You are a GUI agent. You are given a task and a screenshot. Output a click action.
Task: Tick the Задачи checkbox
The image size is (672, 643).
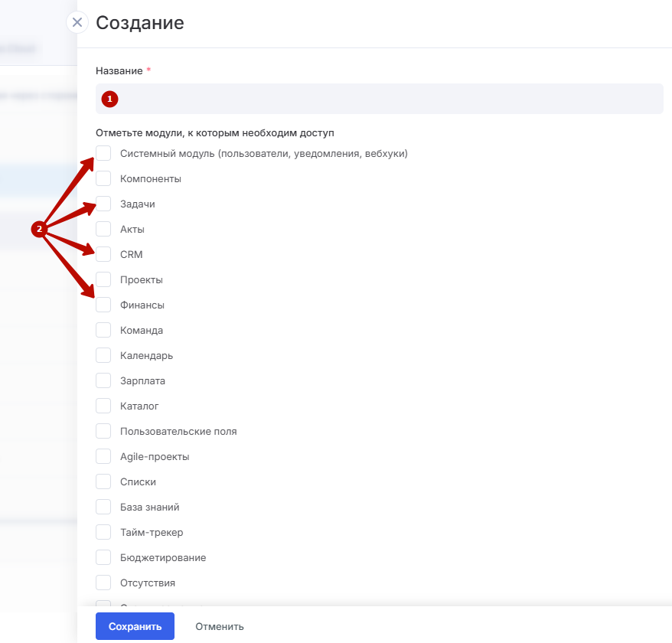pyautogui.click(x=103, y=204)
